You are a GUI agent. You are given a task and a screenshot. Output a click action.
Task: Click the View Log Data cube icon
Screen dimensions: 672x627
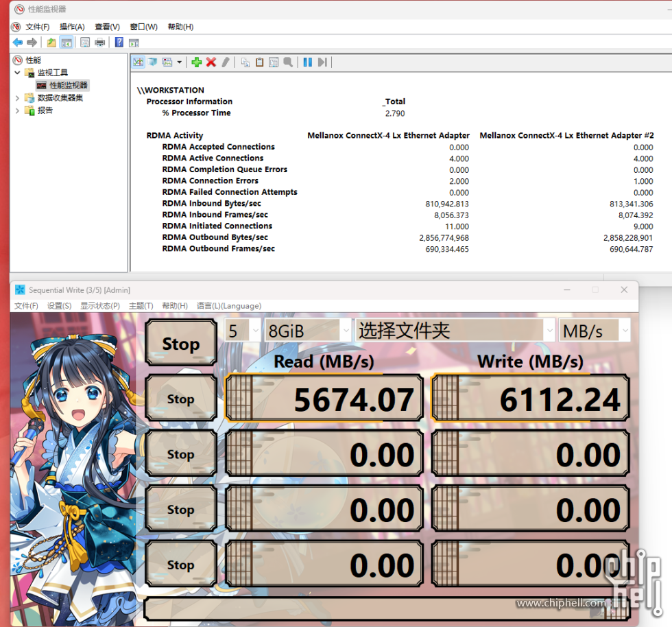click(152, 62)
